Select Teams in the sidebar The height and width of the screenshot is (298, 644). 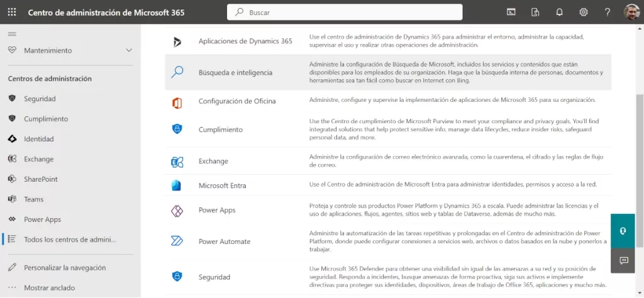(34, 199)
